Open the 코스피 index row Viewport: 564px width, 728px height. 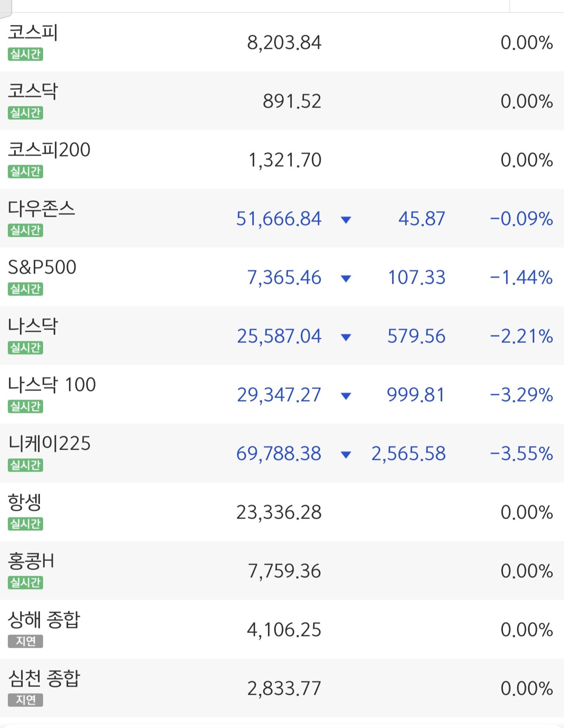[282, 42]
